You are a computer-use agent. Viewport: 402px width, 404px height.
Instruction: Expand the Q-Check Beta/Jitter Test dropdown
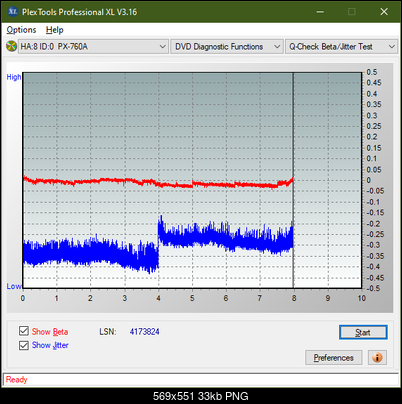(x=342, y=47)
